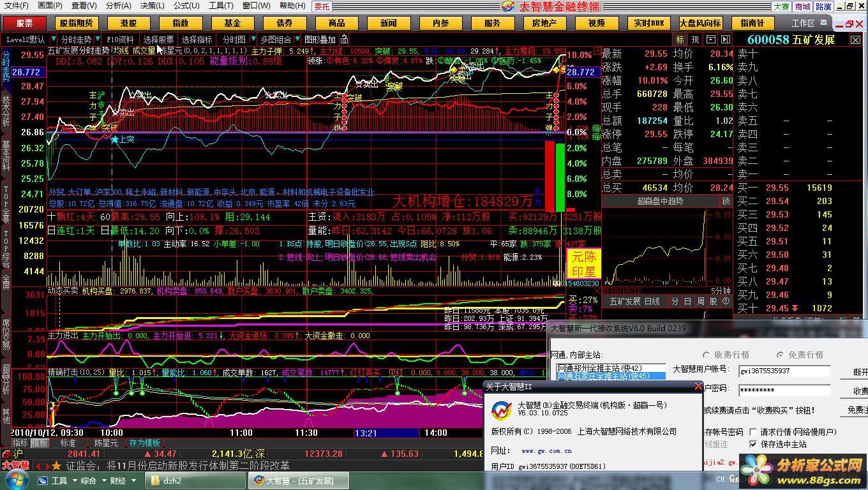
Task: Click the 委托 trade button
Action: [322, 6]
